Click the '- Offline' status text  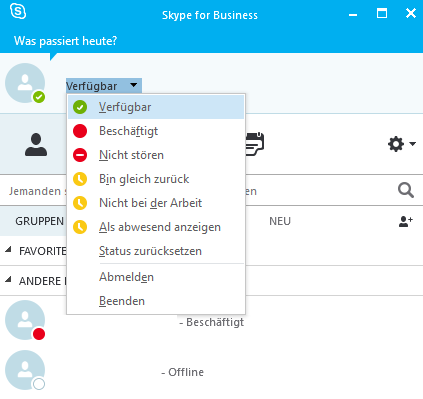point(182,372)
